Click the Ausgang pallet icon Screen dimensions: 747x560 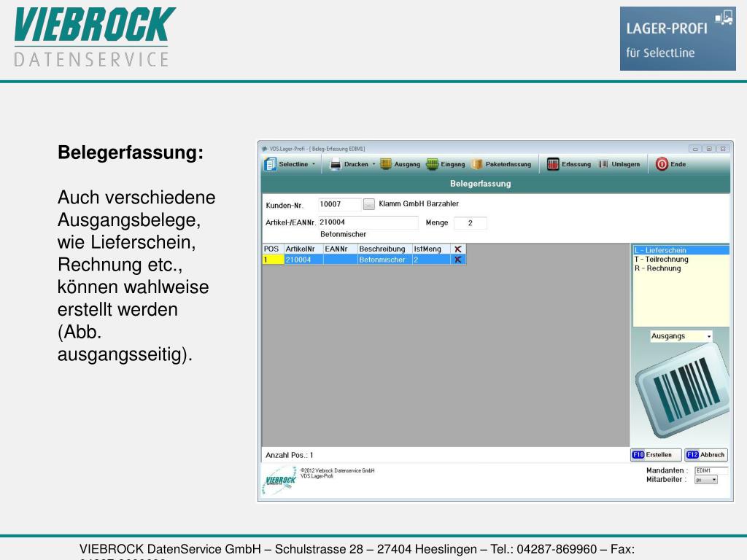pos(385,164)
